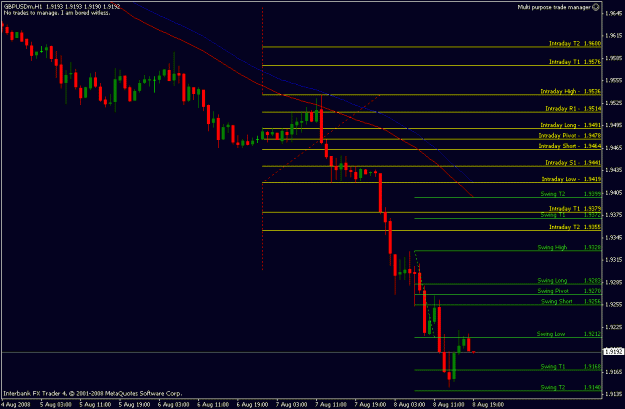Viewport: 625px width, 409px height.
Task: Click '5 Aug 03:00' on the time axis
Action: [56, 405]
